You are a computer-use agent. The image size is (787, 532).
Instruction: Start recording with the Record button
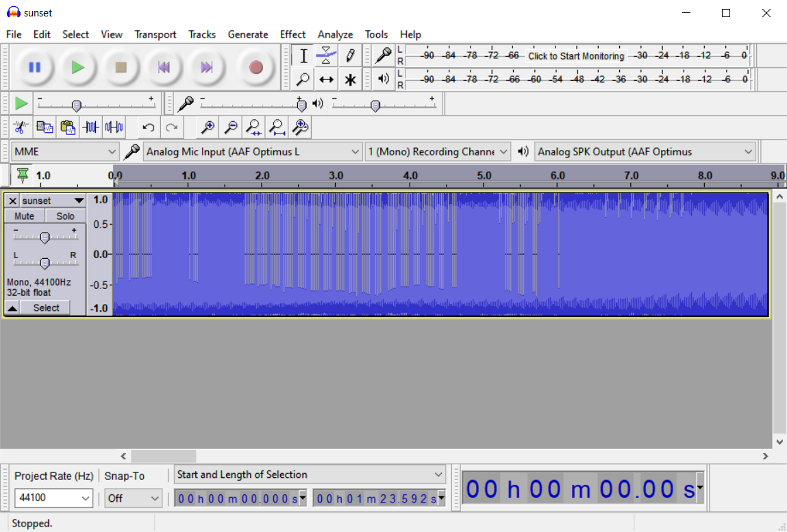pos(256,67)
